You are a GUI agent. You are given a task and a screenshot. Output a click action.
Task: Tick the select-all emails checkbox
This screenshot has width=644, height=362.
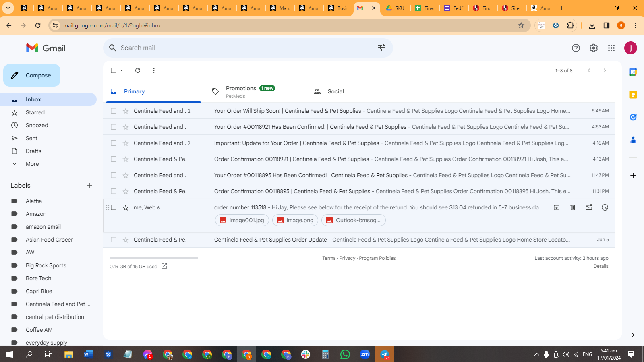[114, 70]
